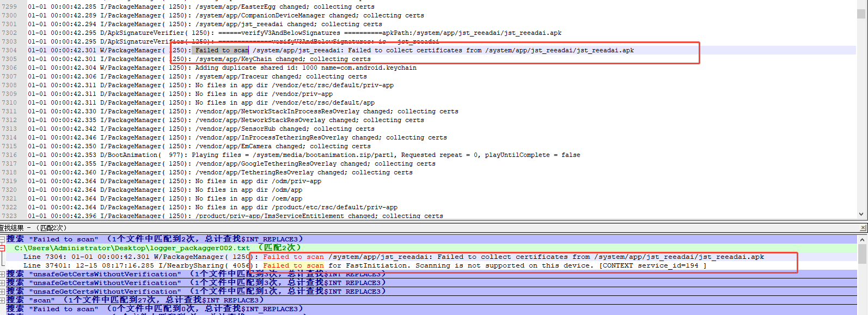Close the search results panel
Viewport: 868px width, 315px height.
863,228
